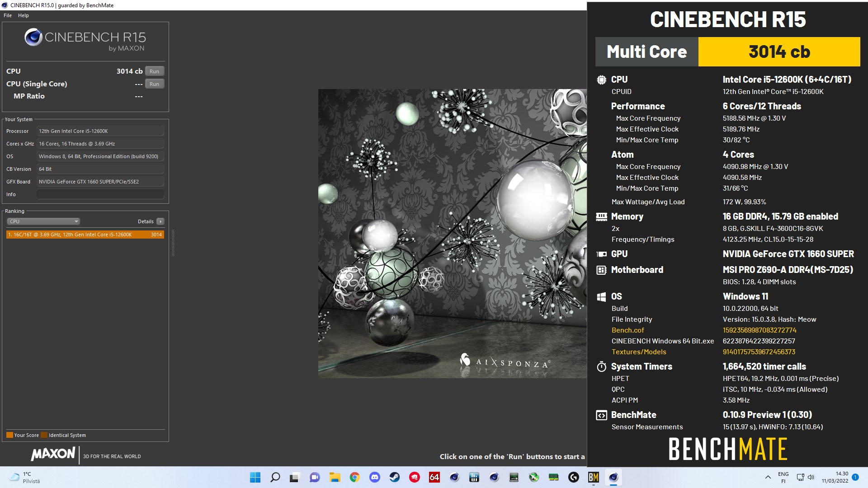
Task: Click the Processor field showing i5-12600K
Action: pos(100,131)
